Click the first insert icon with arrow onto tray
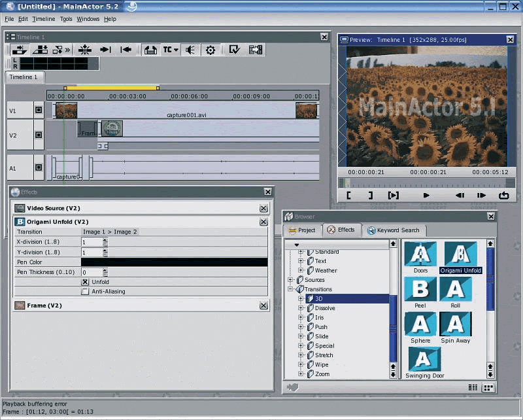The width and height of the screenshot is (523, 420). tap(20, 50)
